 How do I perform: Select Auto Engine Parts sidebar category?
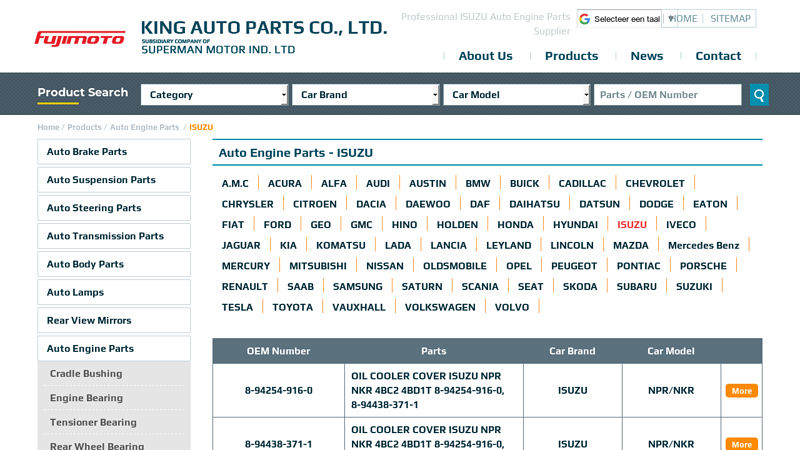(x=114, y=348)
